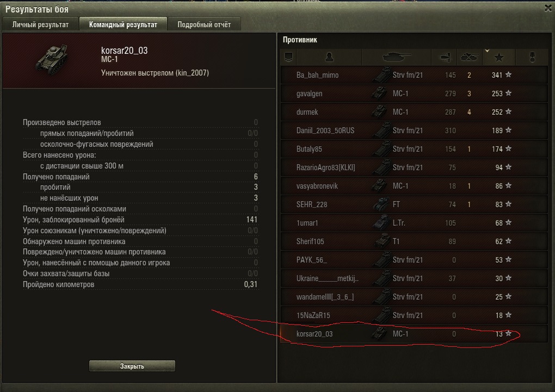Sort by tank vehicle column icon
The image size is (555, 392).
tap(397, 57)
